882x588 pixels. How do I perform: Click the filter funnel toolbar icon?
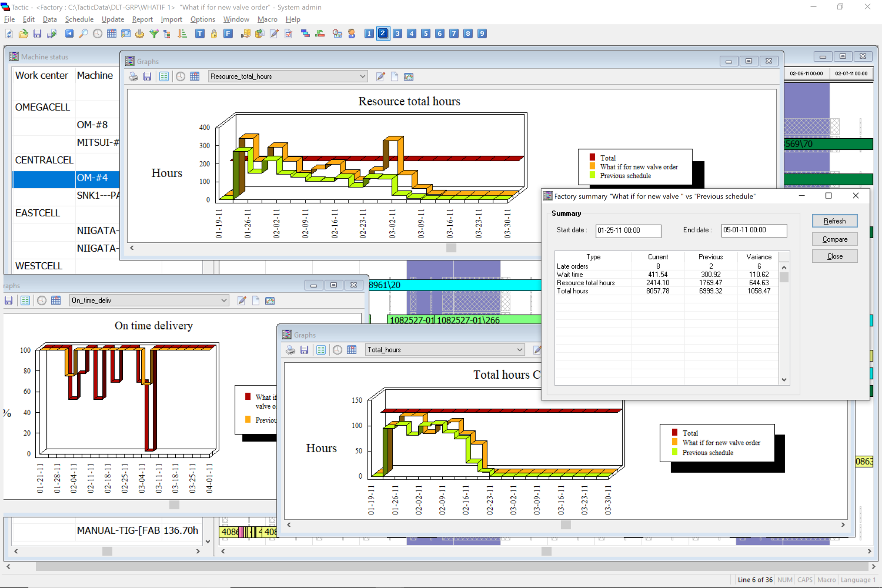point(154,34)
